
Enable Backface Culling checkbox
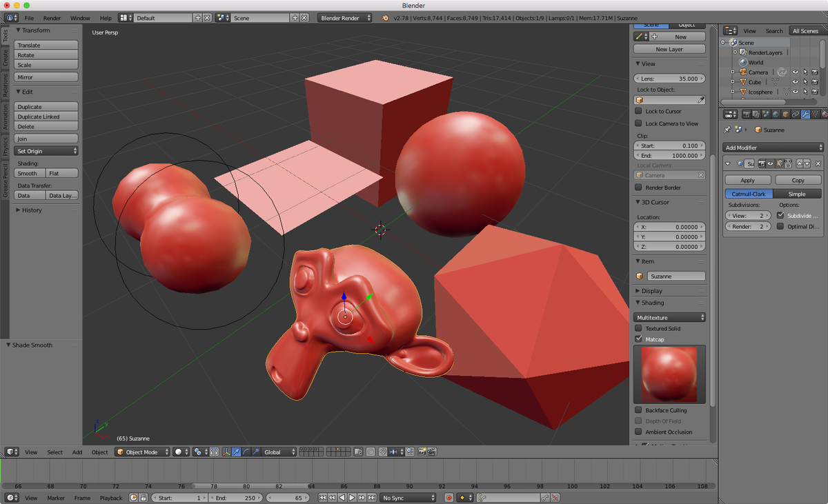point(638,410)
